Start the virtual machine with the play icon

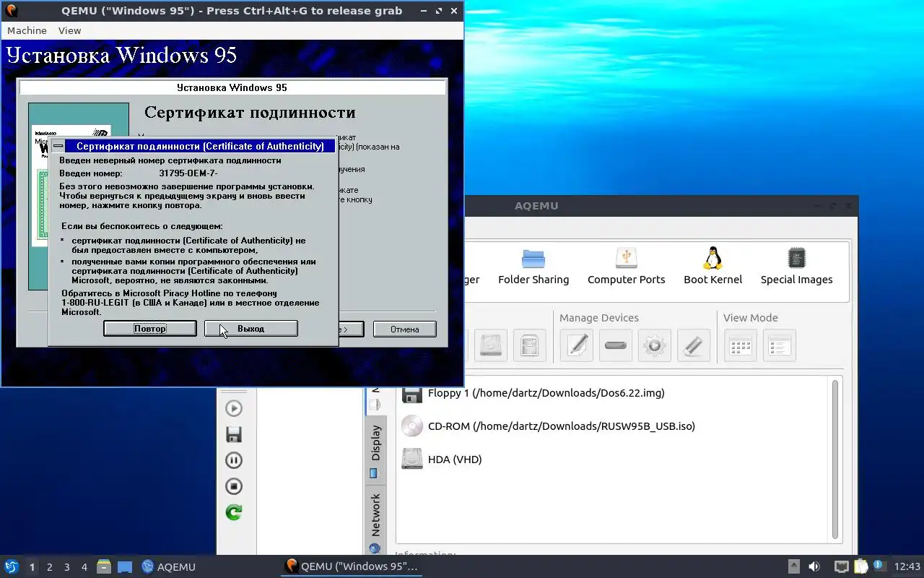click(234, 408)
